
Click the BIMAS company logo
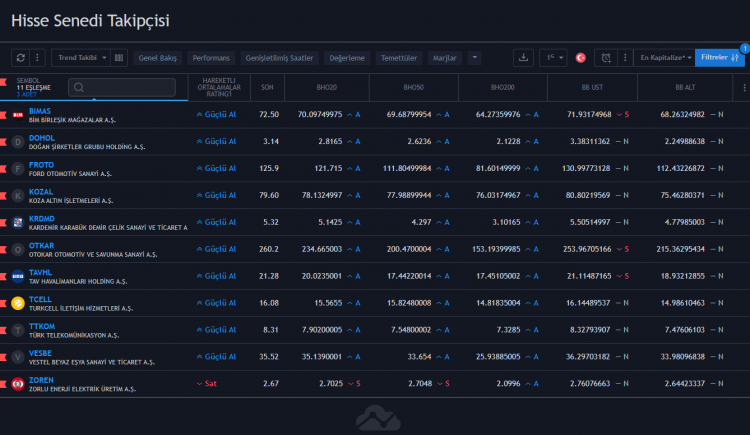18,115
